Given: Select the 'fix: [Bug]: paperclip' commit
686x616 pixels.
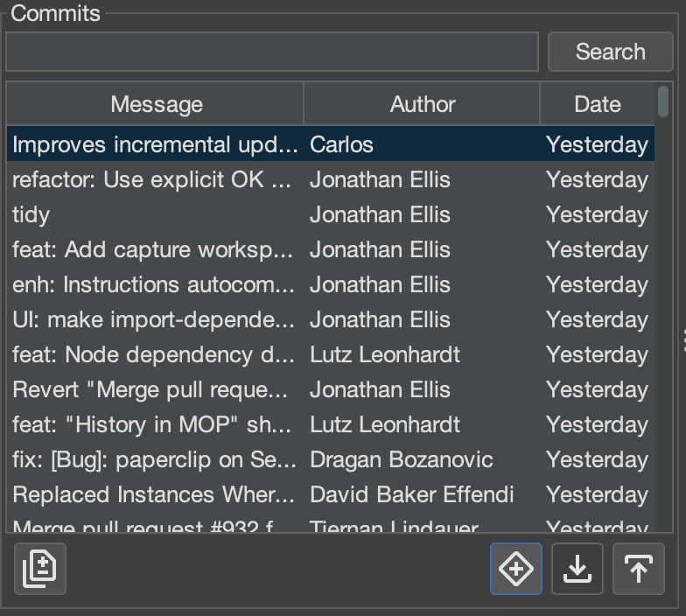Looking at the screenshot, I should [x=155, y=459].
